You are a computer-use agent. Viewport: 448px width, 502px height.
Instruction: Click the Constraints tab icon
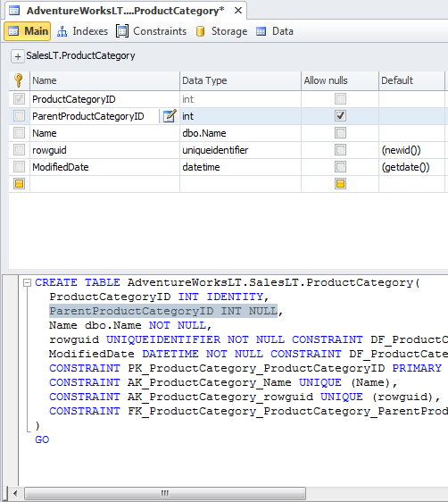coord(122,31)
